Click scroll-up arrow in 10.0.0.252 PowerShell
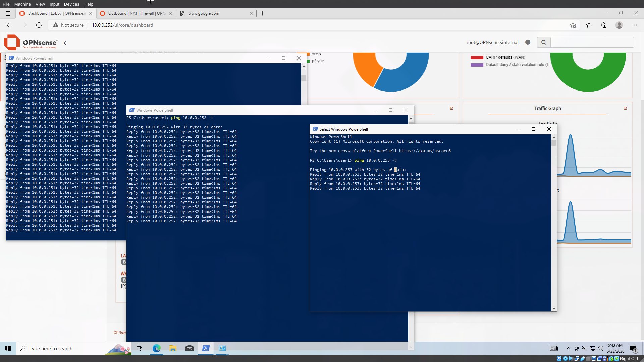The height and width of the screenshot is (362, 644). coord(411,118)
